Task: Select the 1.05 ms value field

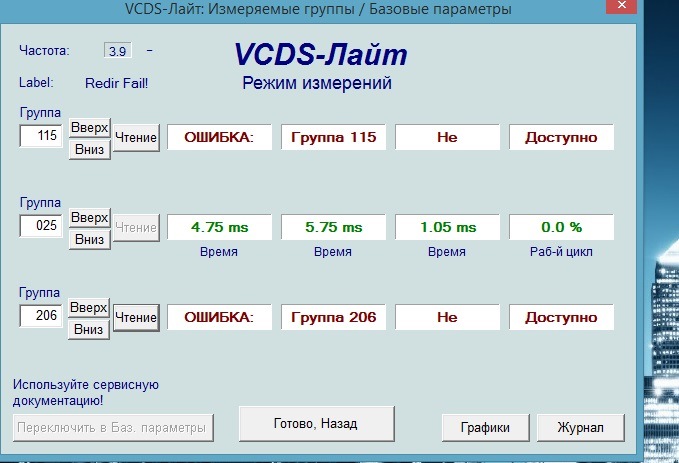Action: click(447, 227)
